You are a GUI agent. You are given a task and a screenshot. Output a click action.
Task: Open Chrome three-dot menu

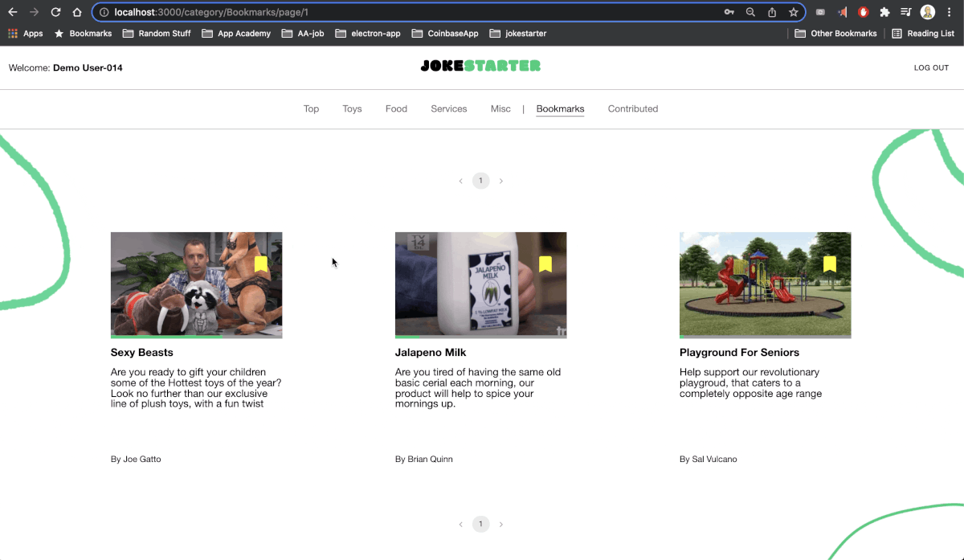click(x=950, y=12)
